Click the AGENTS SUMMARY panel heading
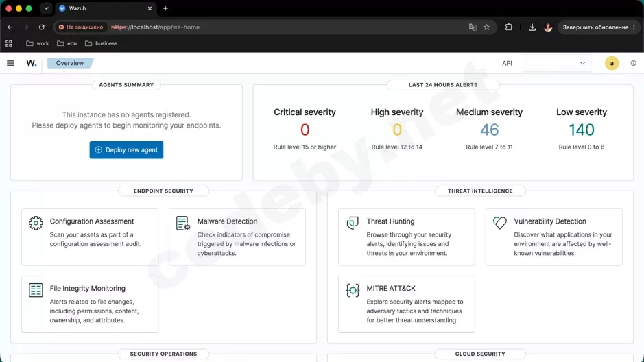Screen dimensions: 644x362 tap(126, 85)
